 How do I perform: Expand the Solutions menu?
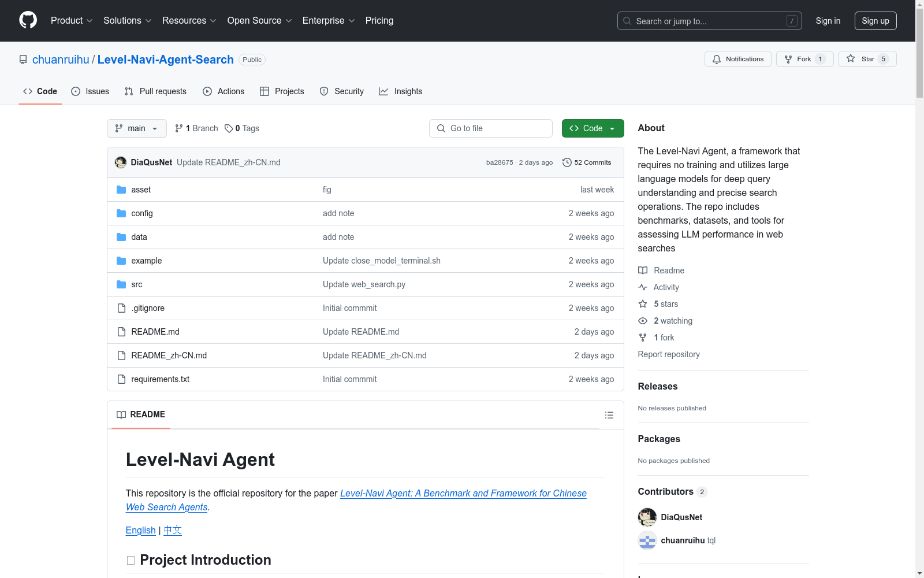coord(128,21)
